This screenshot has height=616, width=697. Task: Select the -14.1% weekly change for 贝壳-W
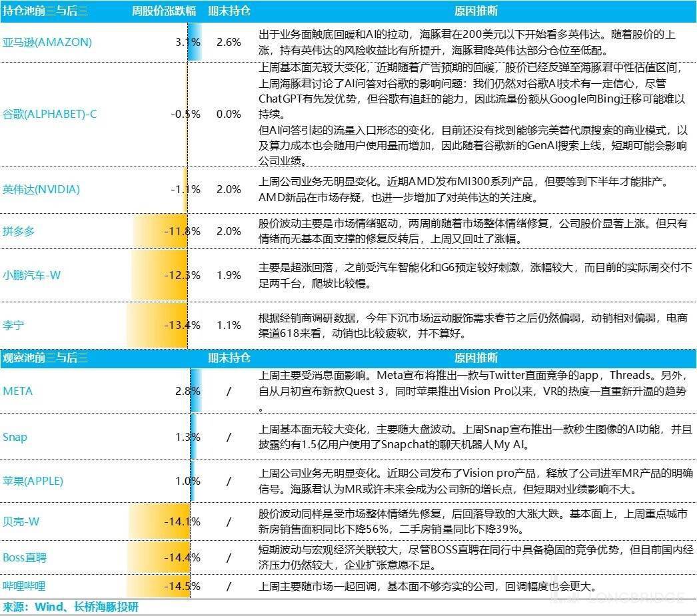tap(183, 521)
